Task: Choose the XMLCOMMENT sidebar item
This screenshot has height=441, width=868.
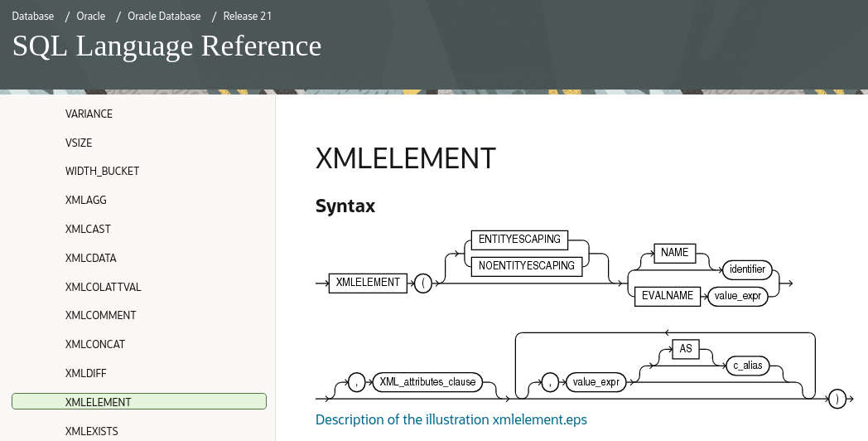Action: (100, 315)
